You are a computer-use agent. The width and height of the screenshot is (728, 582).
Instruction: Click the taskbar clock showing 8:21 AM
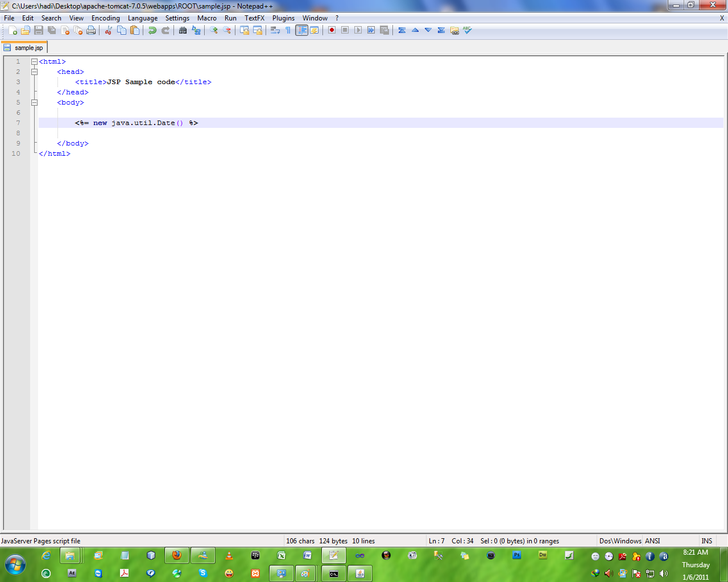point(696,552)
